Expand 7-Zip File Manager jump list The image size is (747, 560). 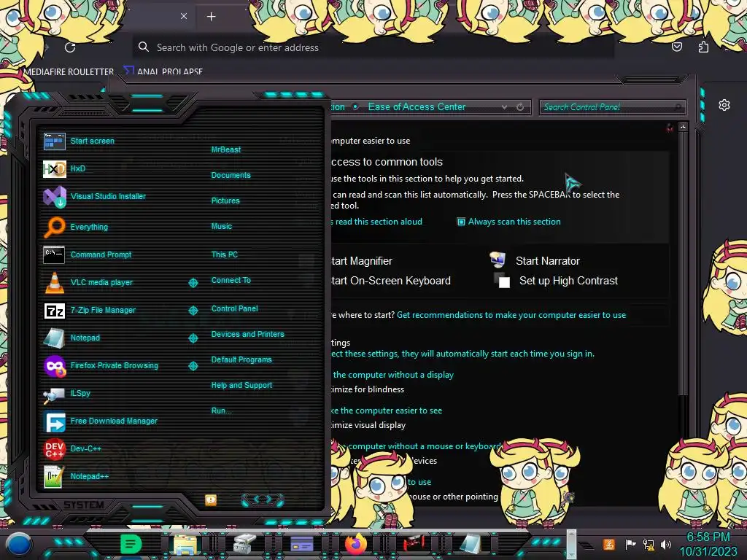pos(193,311)
